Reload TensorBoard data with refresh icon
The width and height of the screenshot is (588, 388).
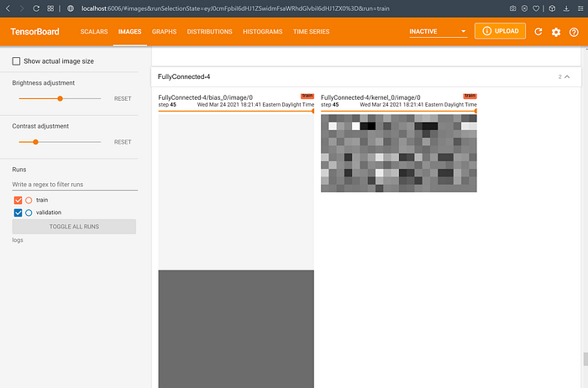tap(538, 32)
